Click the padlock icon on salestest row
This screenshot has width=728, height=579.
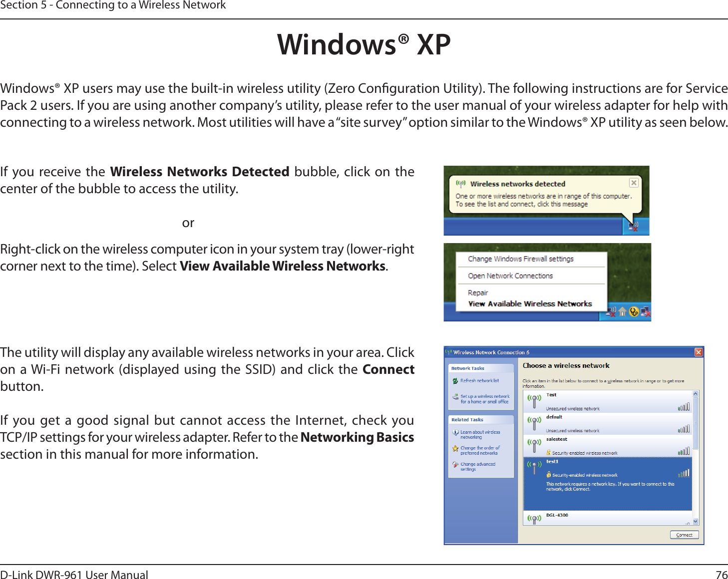(x=549, y=453)
